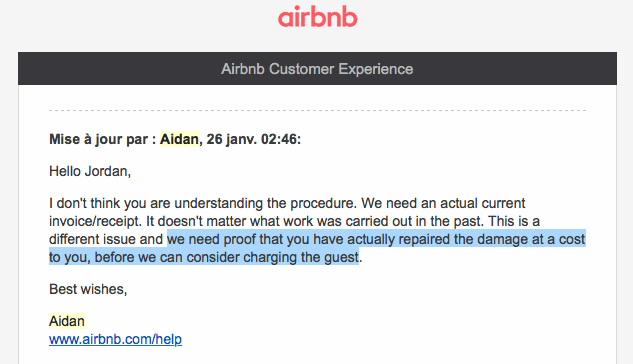
Task: Click the timestamp 26 janv. 02:46
Action: [x=254, y=139]
